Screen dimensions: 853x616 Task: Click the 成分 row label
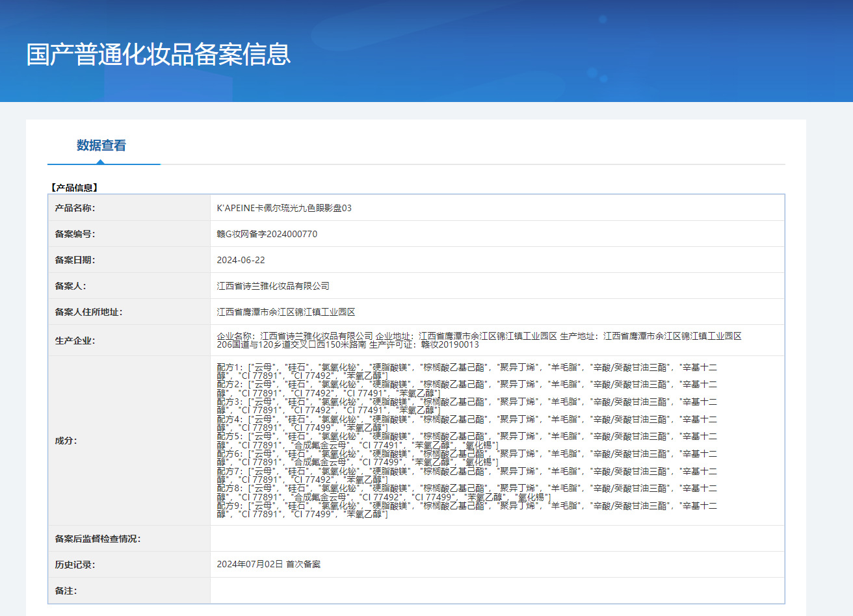pyautogui.click(x=66, y=441)
